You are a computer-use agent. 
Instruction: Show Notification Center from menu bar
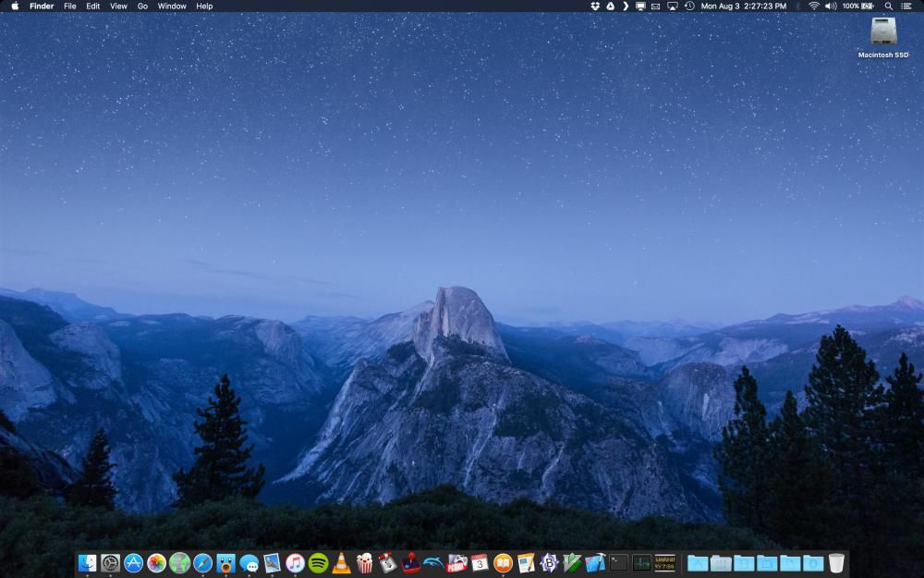click(x=907, y=6)
